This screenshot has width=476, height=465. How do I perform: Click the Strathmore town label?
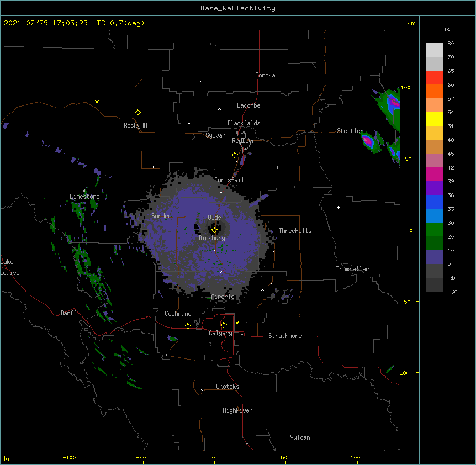(285, 336)
